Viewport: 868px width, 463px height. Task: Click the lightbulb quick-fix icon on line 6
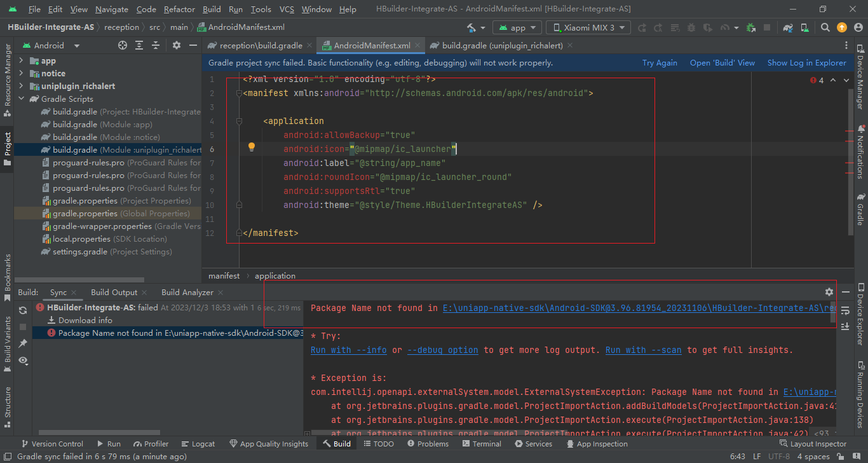point(251,148)
